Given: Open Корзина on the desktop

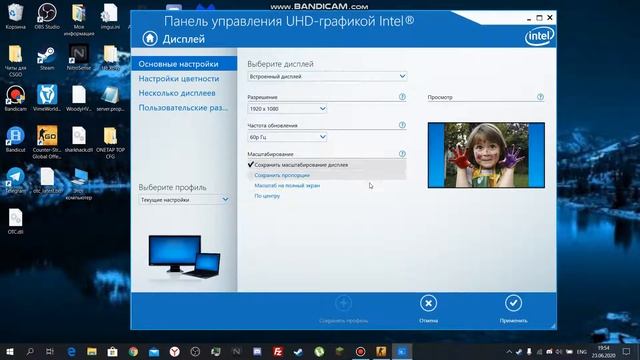Looking at the screenshot, I should [x=16, y=16].
